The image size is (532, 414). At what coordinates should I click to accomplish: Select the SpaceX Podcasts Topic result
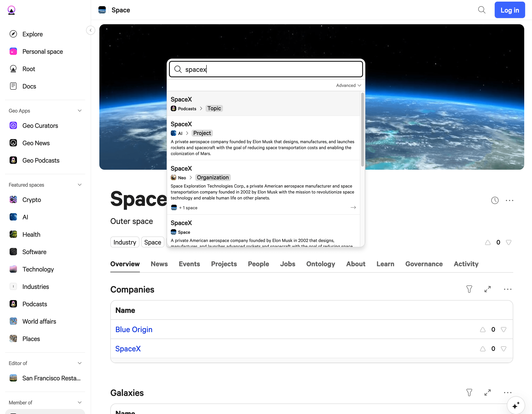click(x=263, y=103)
